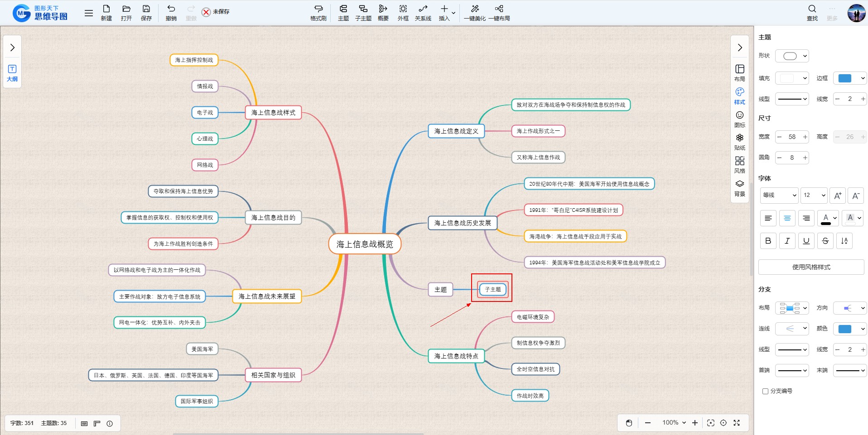Expand the font size 12 dropdown

[814, 195]
